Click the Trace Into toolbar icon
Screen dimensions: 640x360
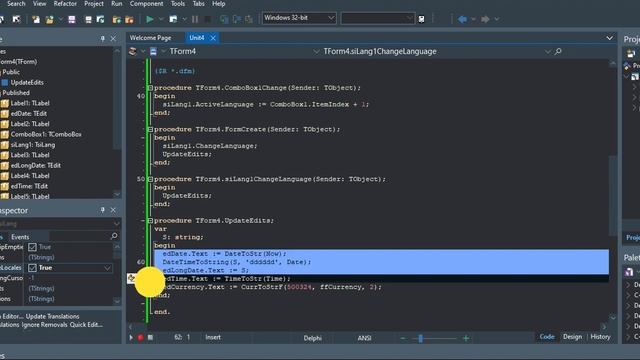[x=224, y=19]
